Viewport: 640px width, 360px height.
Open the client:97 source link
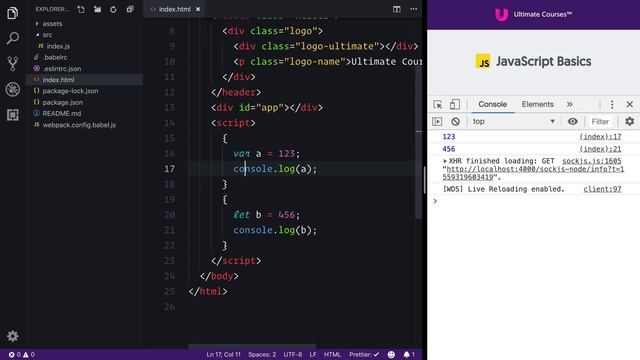click(602, 189)
